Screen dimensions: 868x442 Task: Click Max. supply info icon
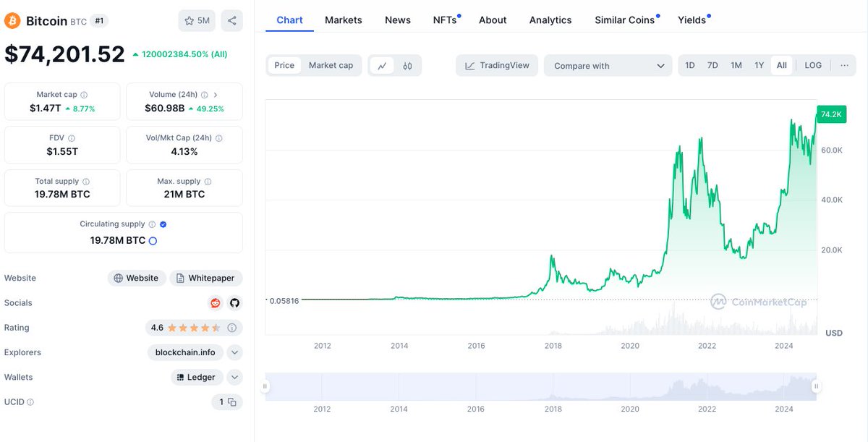click(x=208, y=182)
